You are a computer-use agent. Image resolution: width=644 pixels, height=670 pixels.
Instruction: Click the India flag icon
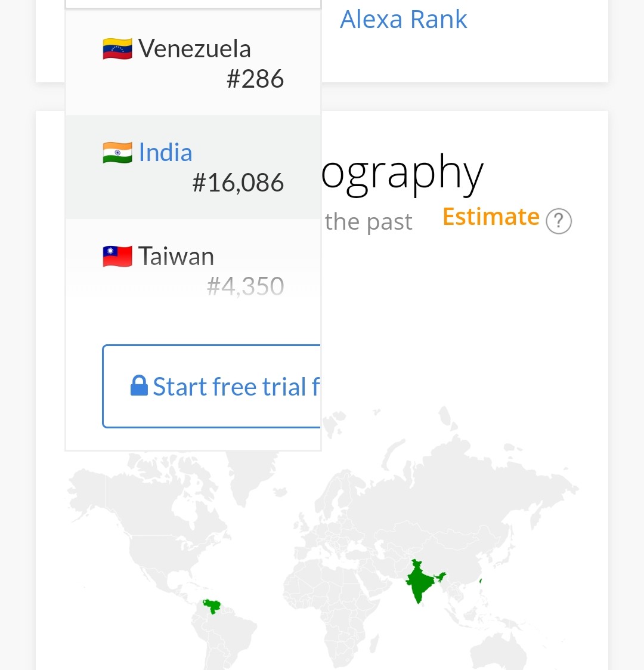(117, 153)
